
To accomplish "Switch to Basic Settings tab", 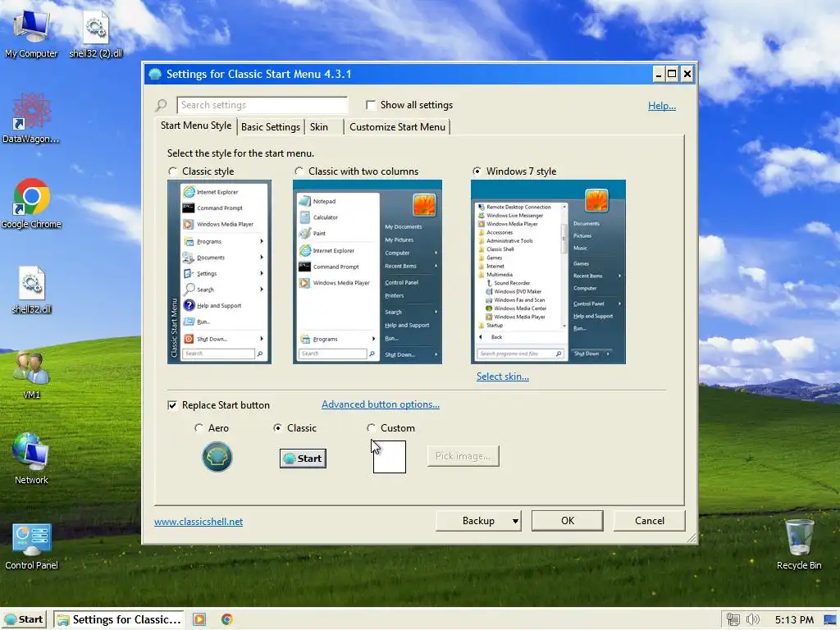I will point(271,127).
